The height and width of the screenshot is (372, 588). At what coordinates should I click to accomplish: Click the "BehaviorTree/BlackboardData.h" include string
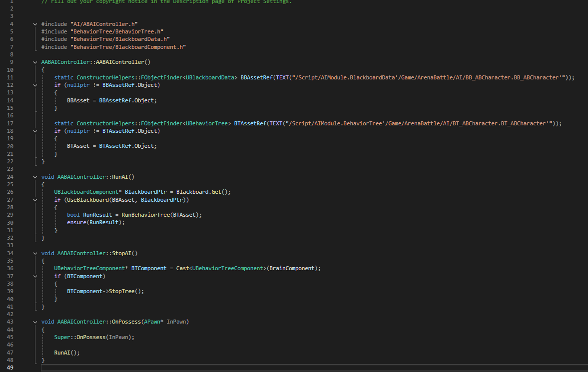click(x=120, y=39)
